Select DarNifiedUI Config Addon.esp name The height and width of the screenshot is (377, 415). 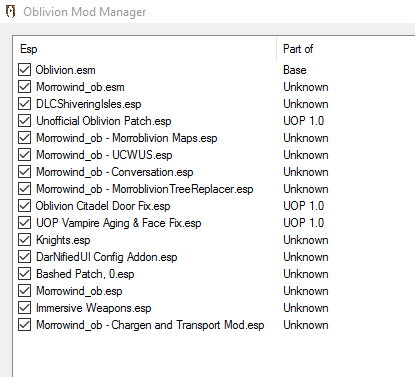[107, 257]
